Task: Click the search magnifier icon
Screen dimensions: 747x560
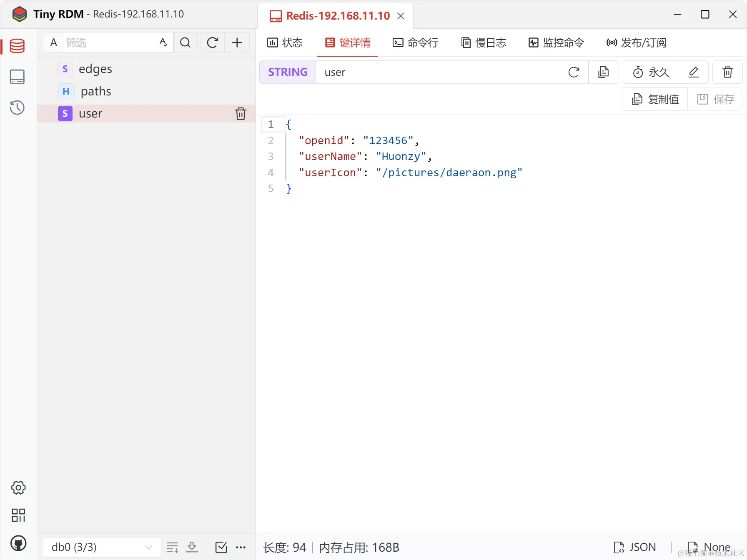Action: (x=185, y=42)
